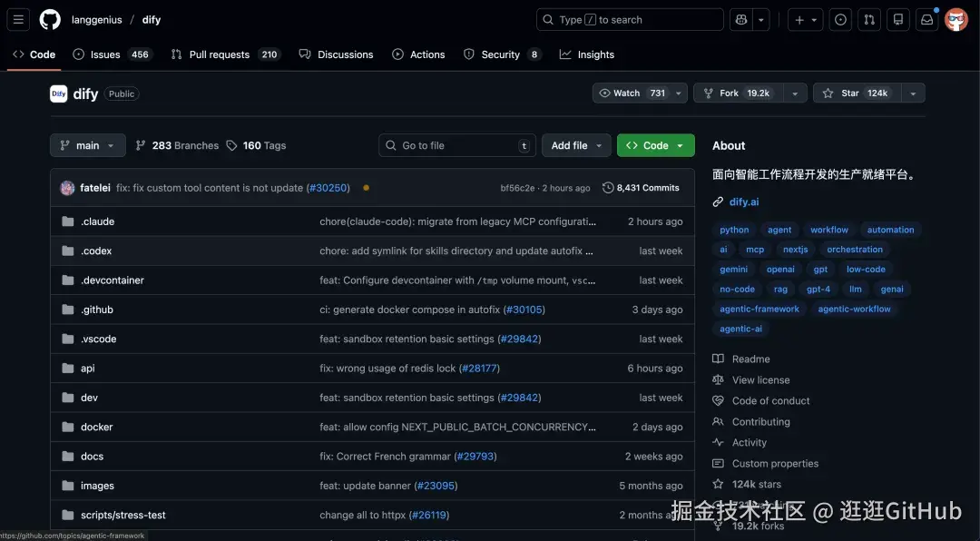The image size is (980, 541).
Task: Click the star icon beside 124k stars
Action: 718,484
